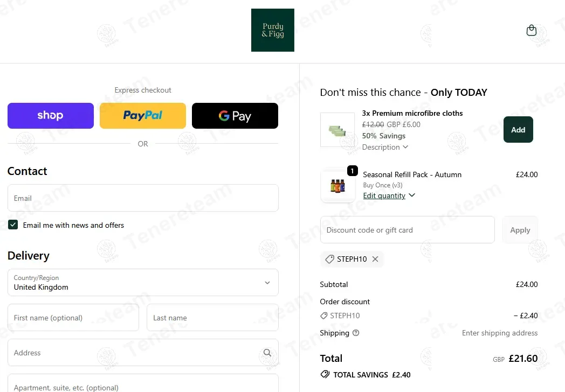The image size is (565, 392).
Task: Click the Seasonal Refill Pack product thumbnail
Action: point(337,187)
